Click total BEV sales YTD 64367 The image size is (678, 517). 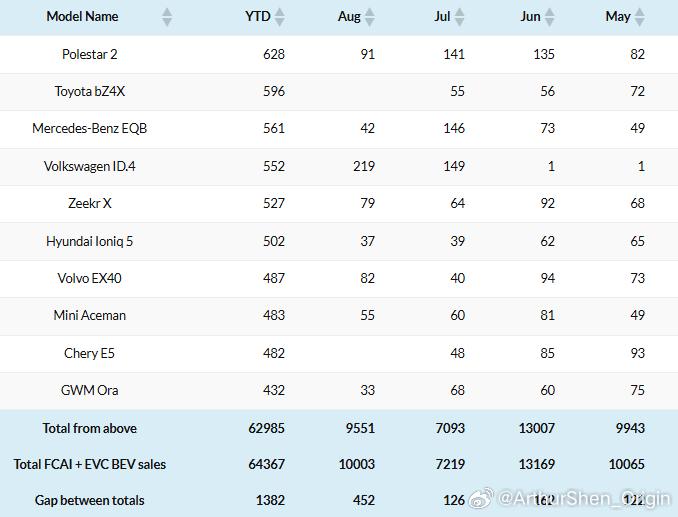tap(266, 464)
